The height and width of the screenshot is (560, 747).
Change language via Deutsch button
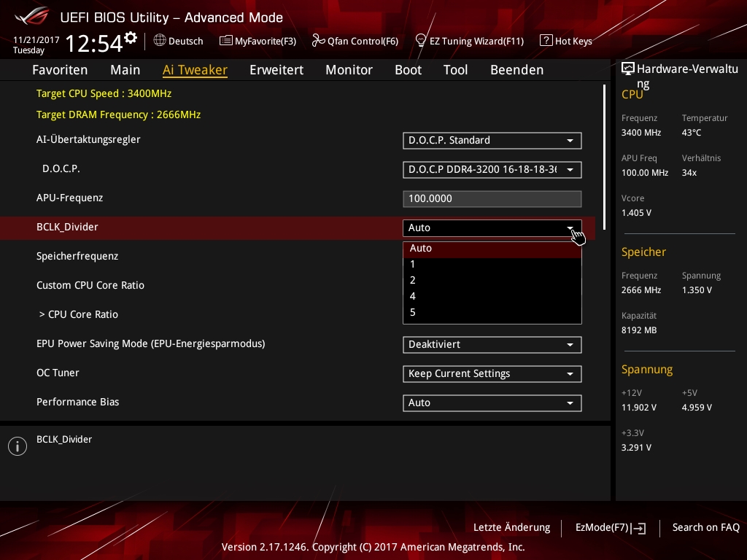pyautogui.click(x=178, y=41)
